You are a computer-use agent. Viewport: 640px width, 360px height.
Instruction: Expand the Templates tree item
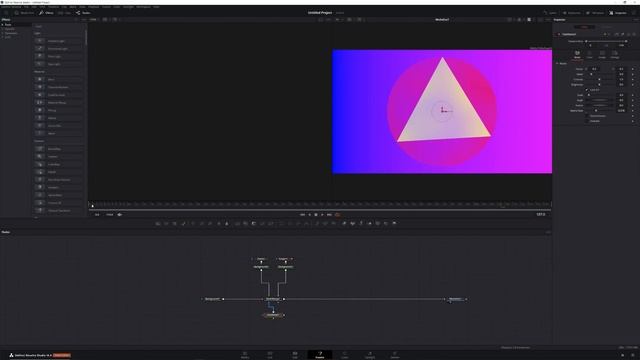2,33
